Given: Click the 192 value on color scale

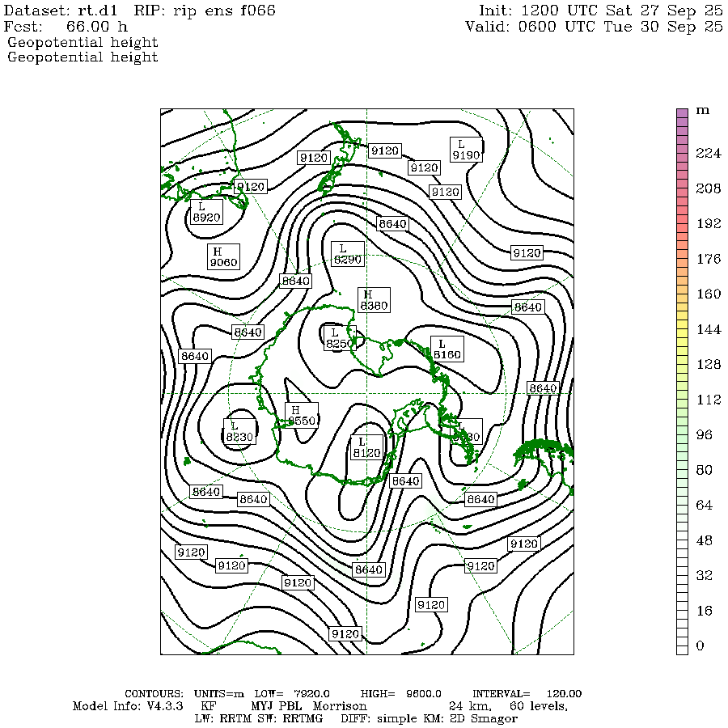Looking at the screenshot, I should click(708, 223).
